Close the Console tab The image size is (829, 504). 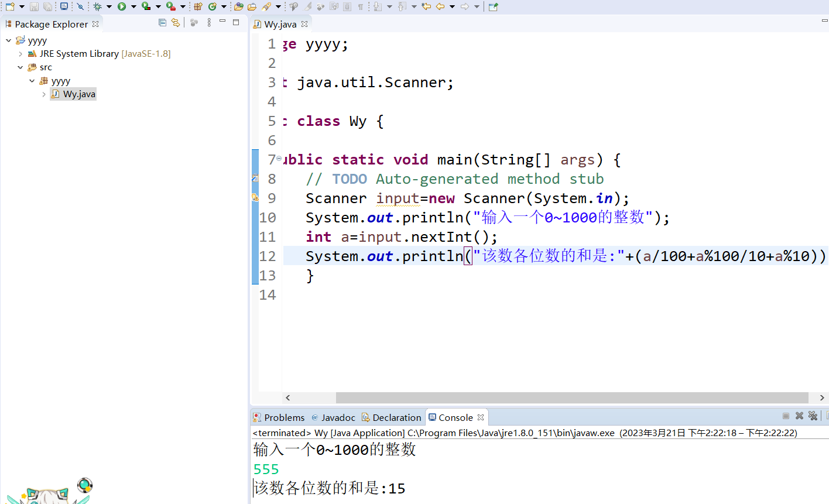[x=481, y=417]
